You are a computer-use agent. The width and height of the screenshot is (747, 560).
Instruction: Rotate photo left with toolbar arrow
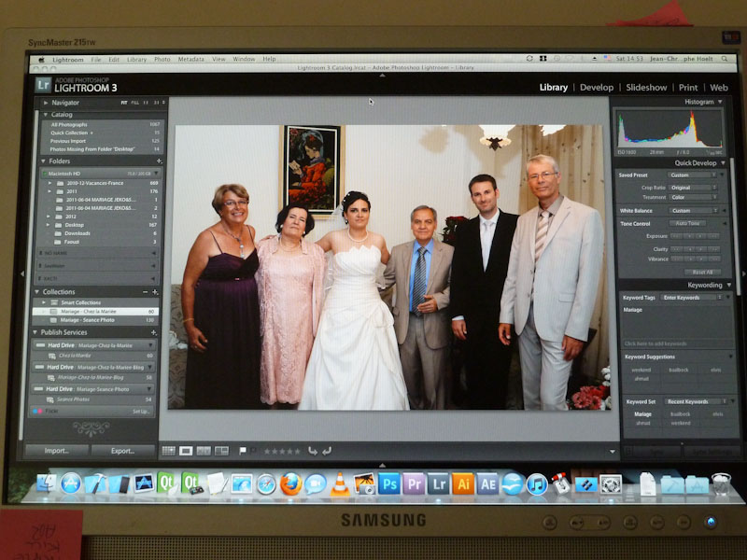coord(312,451)
